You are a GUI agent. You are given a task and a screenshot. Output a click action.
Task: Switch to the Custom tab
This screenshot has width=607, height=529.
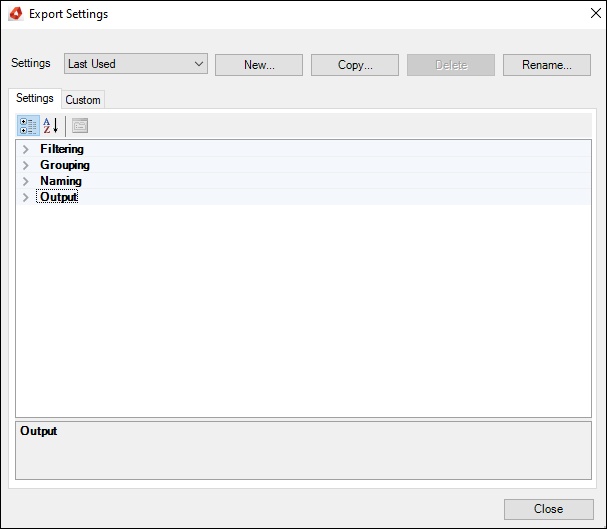(x=83, y=100)
